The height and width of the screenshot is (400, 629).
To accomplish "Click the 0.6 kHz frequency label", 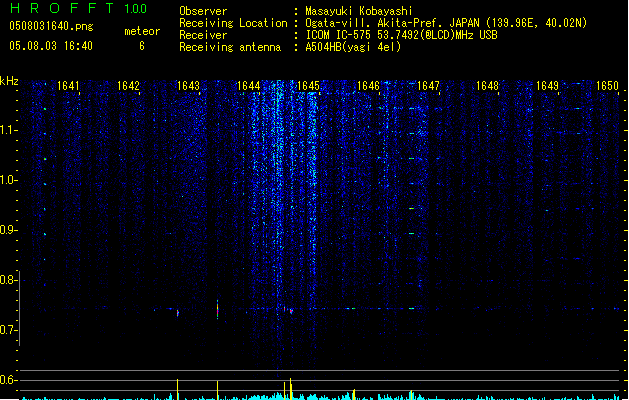I will click(x=8, y=380).
